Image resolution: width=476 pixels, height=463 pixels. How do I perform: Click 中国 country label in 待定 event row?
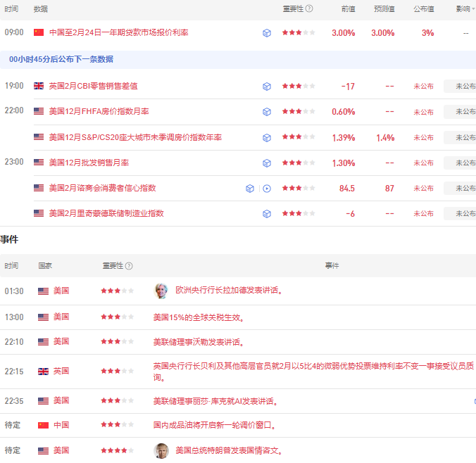click(61, 425)
